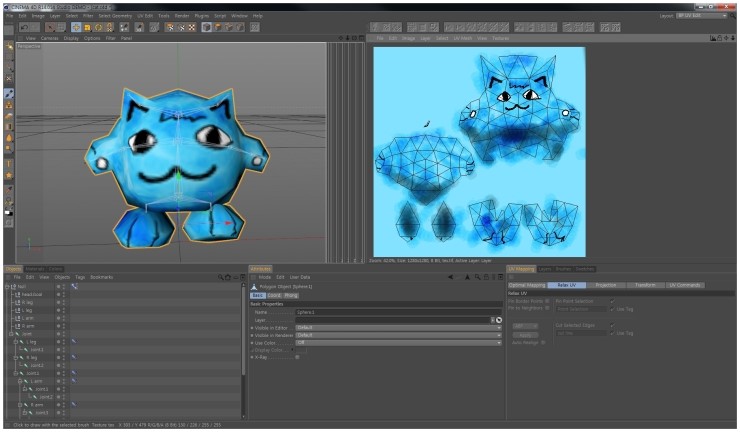The width and height of the screenshot is (740, 432).
Task: Collapse the Null object tree node
Action: [7, 287]
